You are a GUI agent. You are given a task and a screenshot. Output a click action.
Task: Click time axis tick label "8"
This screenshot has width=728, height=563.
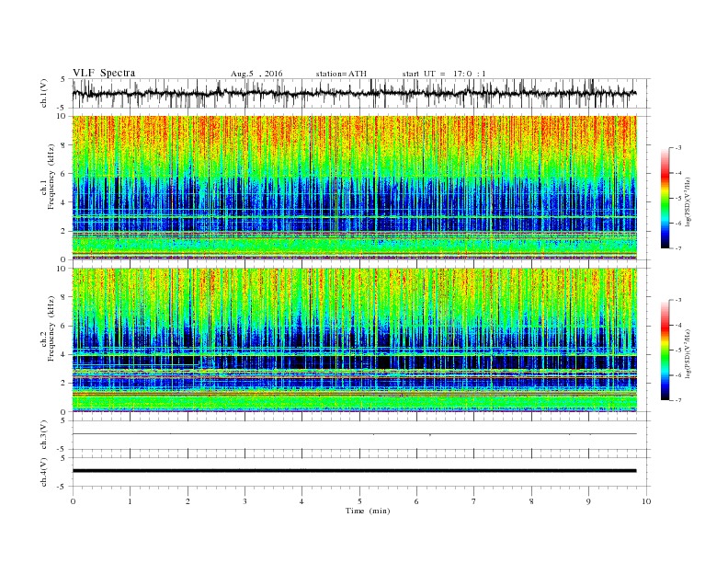pyautogui.click(x=531, y=501)
